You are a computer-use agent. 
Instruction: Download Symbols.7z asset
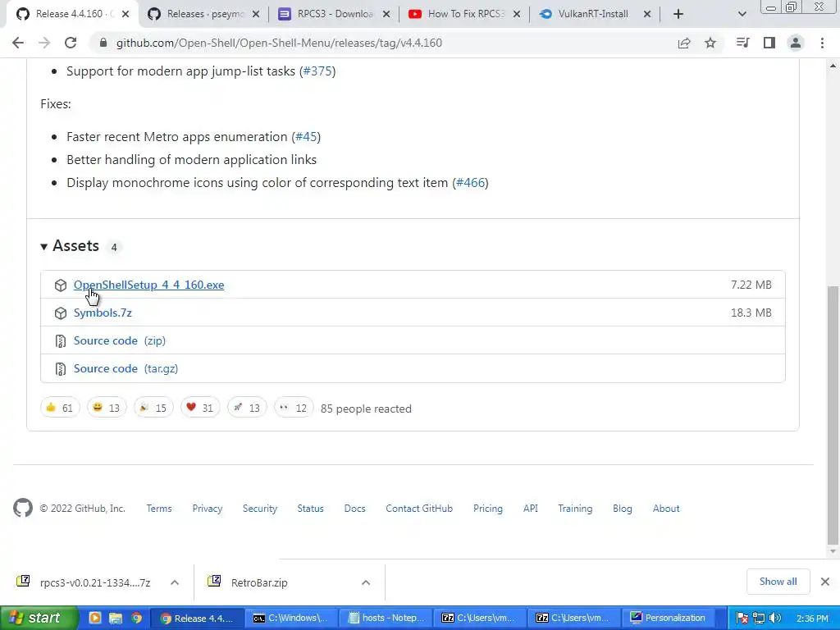pyautogui.click(x=103, y=313)
